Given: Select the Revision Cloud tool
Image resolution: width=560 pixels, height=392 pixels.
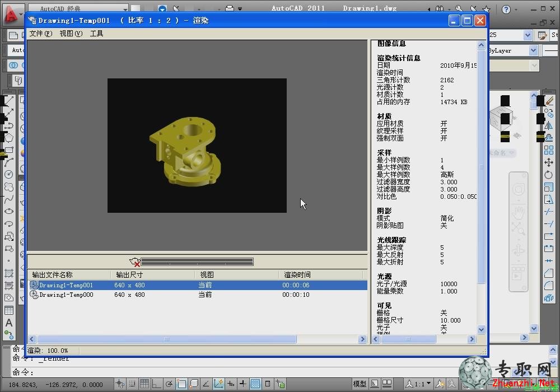Looking at the screenshot, I should 8,186.
